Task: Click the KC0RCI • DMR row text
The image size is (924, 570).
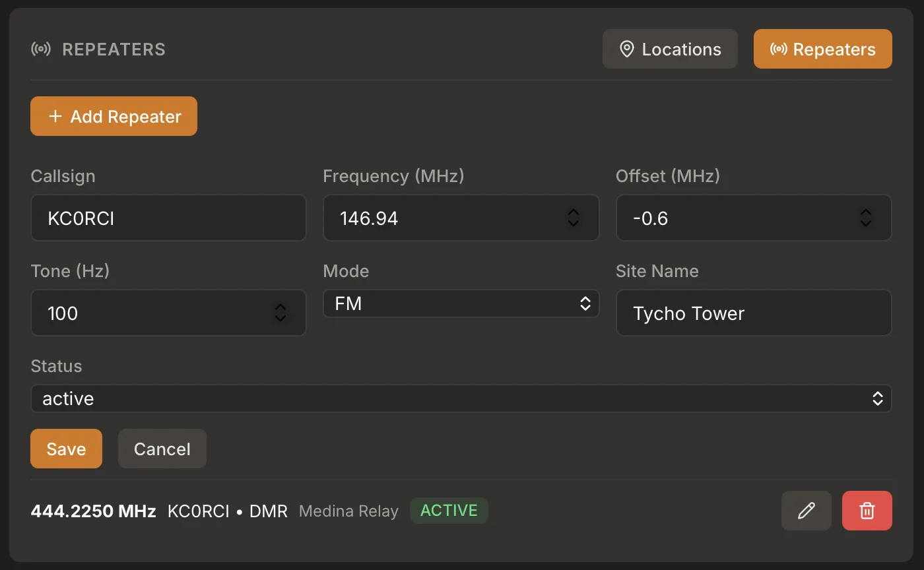Action: point(228,511)
